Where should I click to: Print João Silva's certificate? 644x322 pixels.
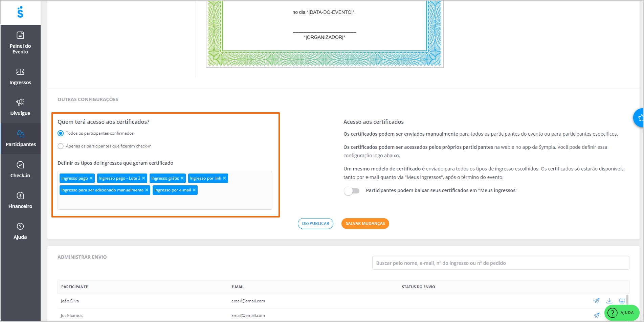622,301
